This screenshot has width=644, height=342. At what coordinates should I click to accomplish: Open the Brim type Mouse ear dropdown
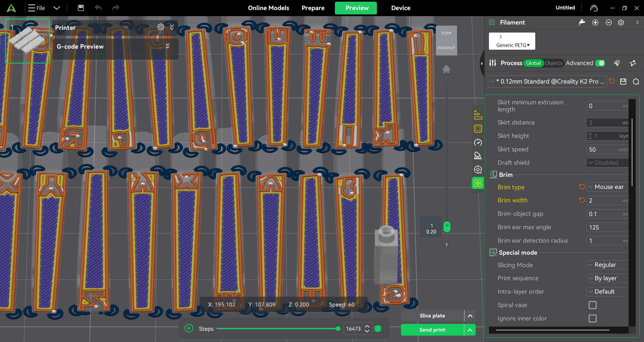[607, 187]
